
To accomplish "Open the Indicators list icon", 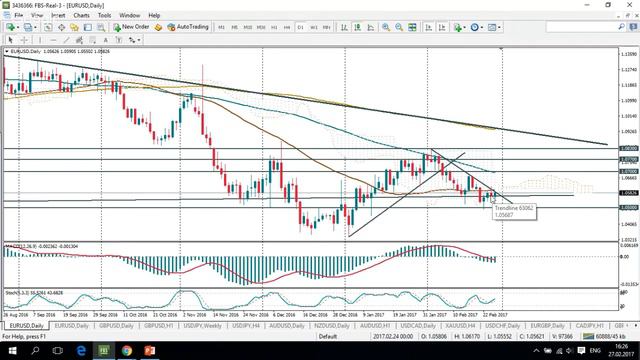I will 457,27.
